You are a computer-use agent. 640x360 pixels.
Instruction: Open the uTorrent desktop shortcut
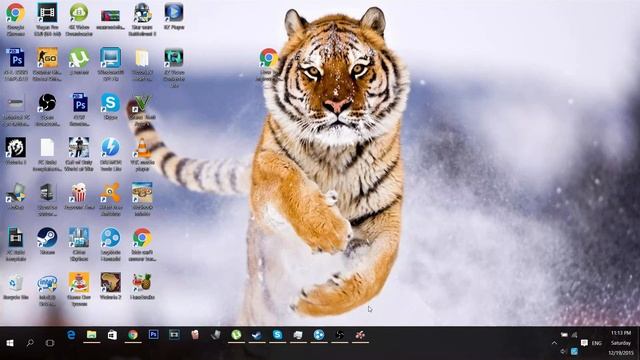(79, 61)
